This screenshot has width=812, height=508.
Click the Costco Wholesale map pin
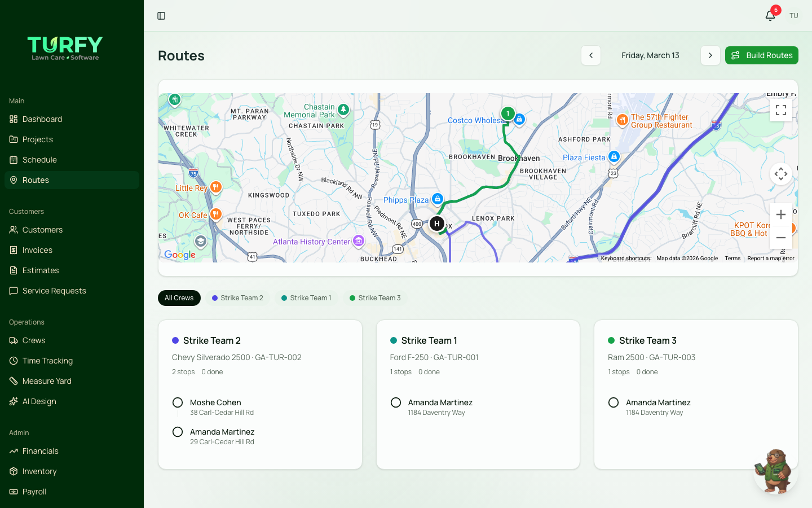(519, 119)
